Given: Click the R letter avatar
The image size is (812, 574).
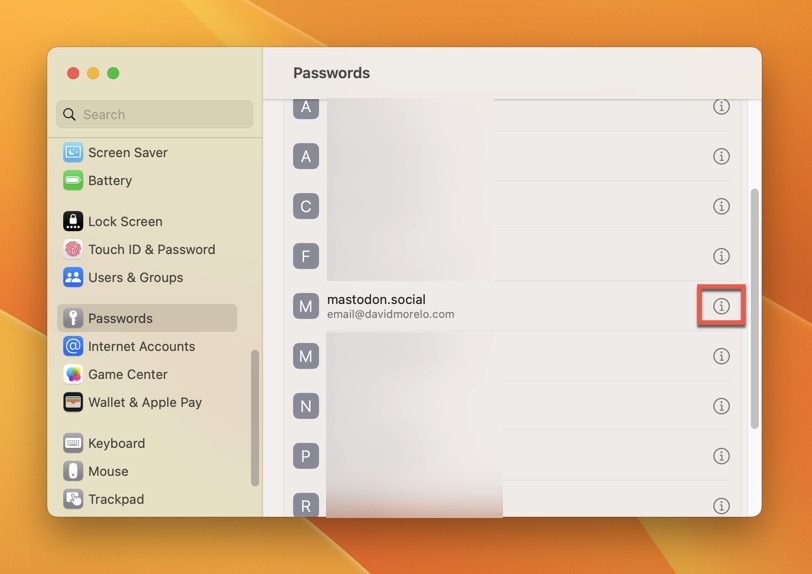Looking at the screenshot, I should (306, 505).
